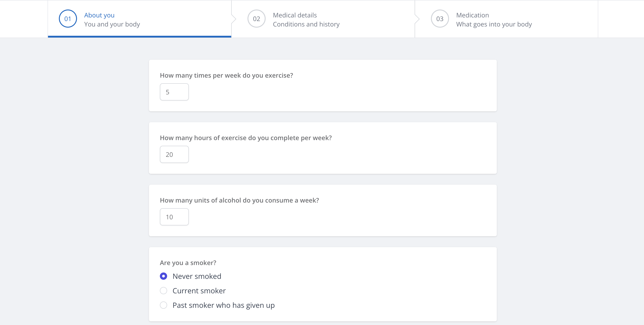
Task: Switch to the Medication step tab
Action: [507, 19]
